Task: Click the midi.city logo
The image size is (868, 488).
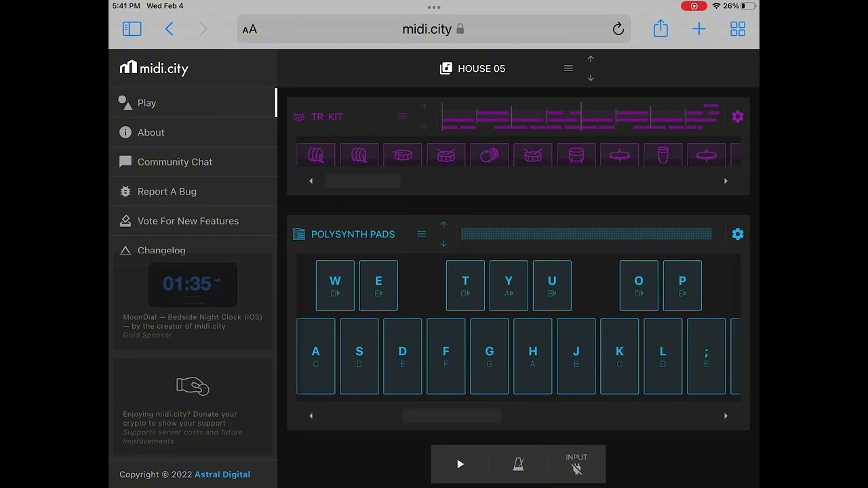Action: point(154,68)
